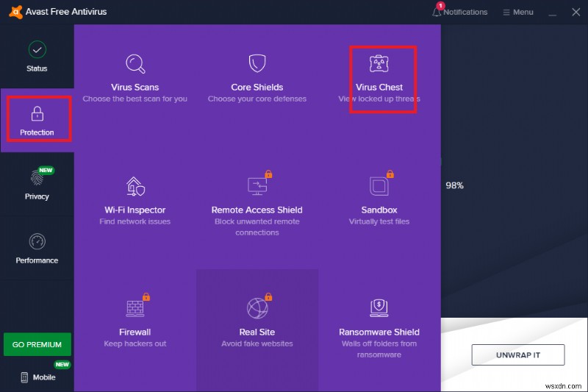This screenshot has height=392, width=588.
Task: Open the Sandbox icon
Action: [379, 186]
